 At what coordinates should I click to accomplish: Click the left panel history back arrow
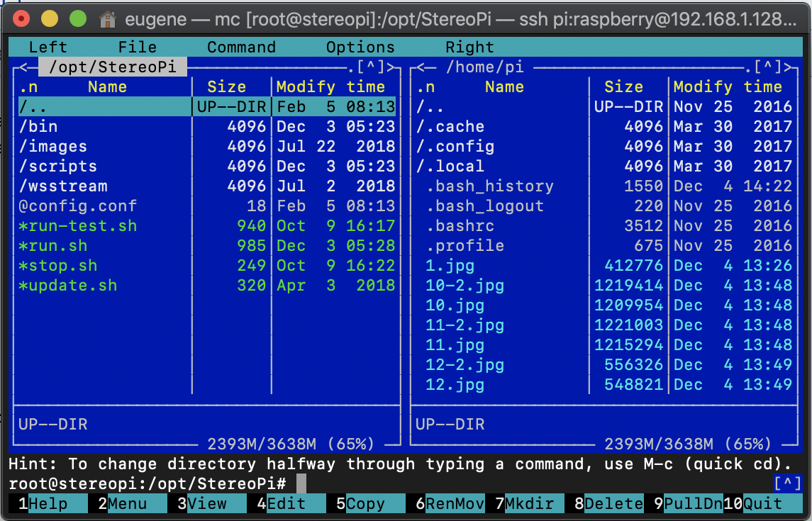pyautogui.click(x=23, y=67)
